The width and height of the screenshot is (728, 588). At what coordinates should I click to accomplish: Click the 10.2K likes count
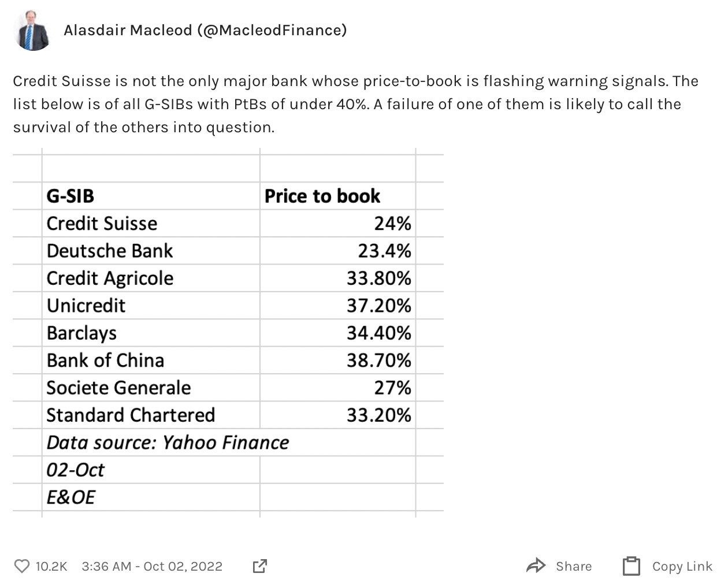[51, 566]
